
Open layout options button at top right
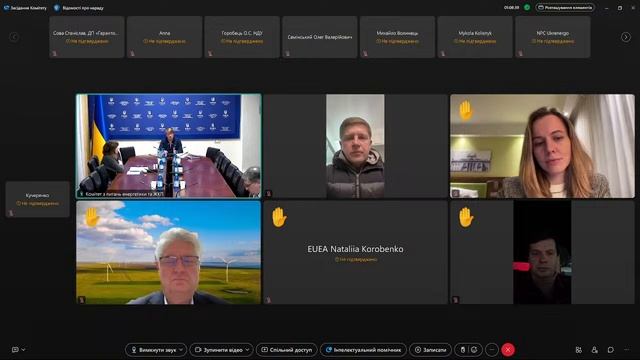565,7
